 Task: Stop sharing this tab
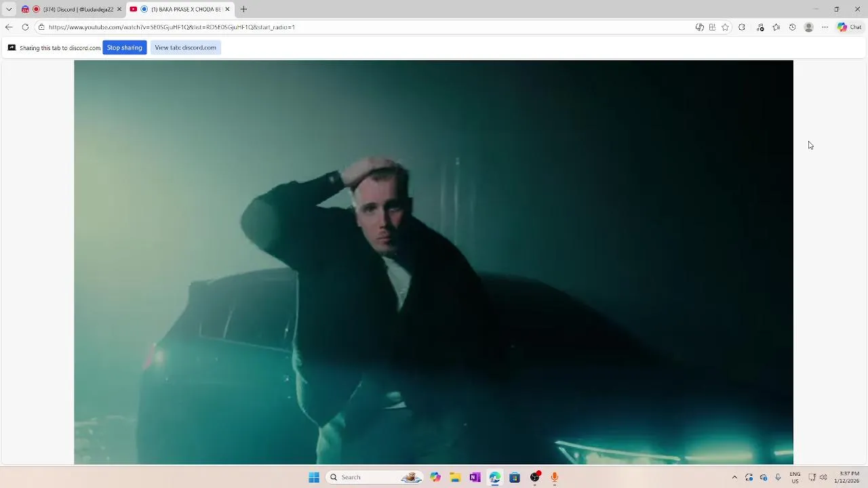pyautogui.click(x=124, y=47)
